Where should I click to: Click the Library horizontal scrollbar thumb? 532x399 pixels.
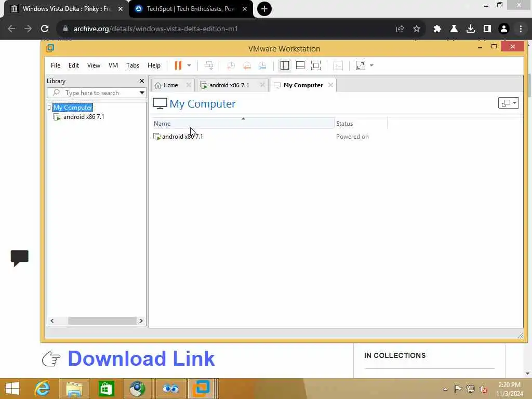pos(102,321)
